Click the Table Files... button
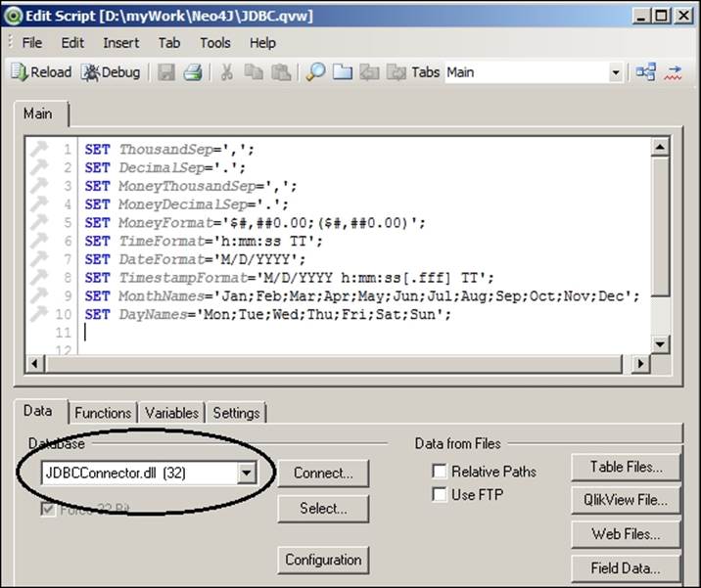The width and height of the screenshot is (701, 588). pyautogui.click(x=626, y=467)
